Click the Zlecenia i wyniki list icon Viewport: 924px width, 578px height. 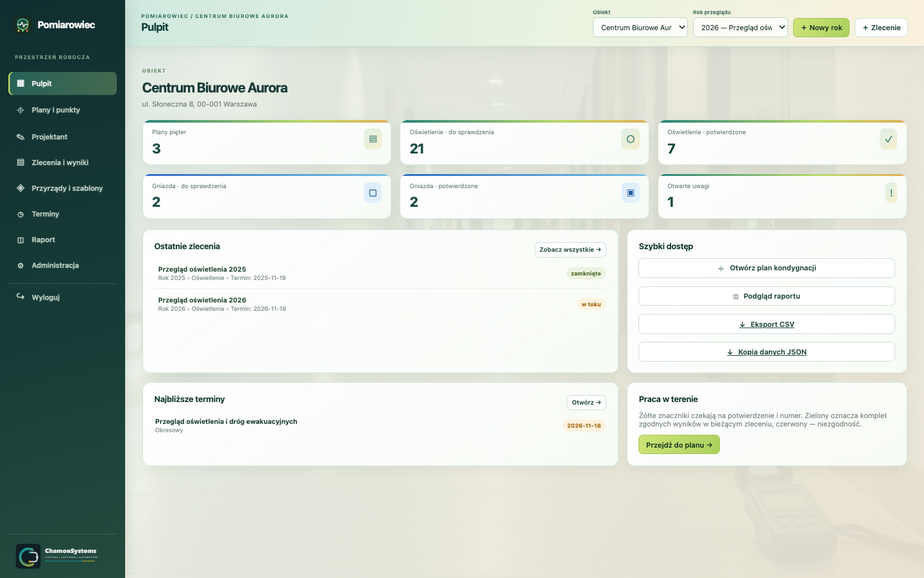tap(21, 162)
